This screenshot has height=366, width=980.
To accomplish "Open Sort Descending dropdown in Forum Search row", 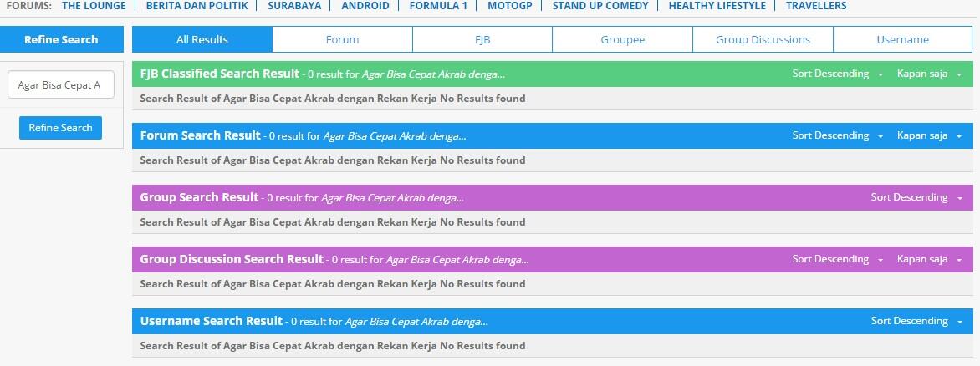I will click(838, 135).
